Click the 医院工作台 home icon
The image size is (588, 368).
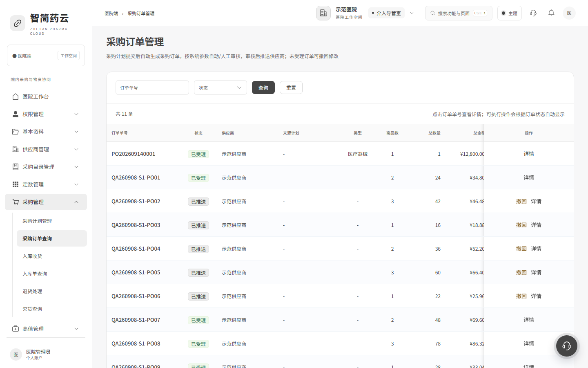click(16, 96)
